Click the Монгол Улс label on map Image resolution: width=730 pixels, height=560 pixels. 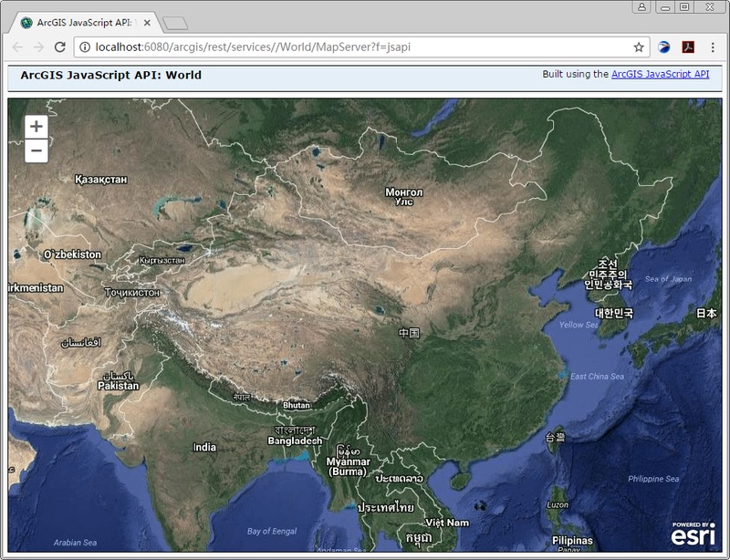coord(404,196)
